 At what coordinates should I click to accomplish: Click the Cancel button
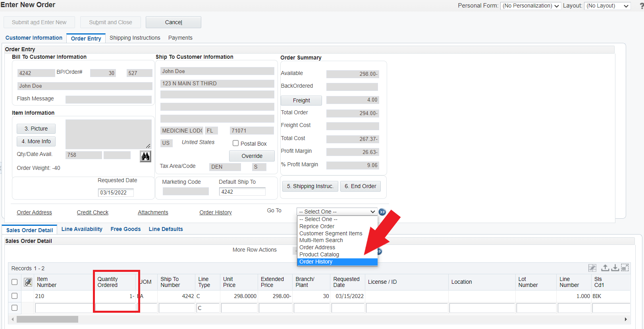click(174, 22)
